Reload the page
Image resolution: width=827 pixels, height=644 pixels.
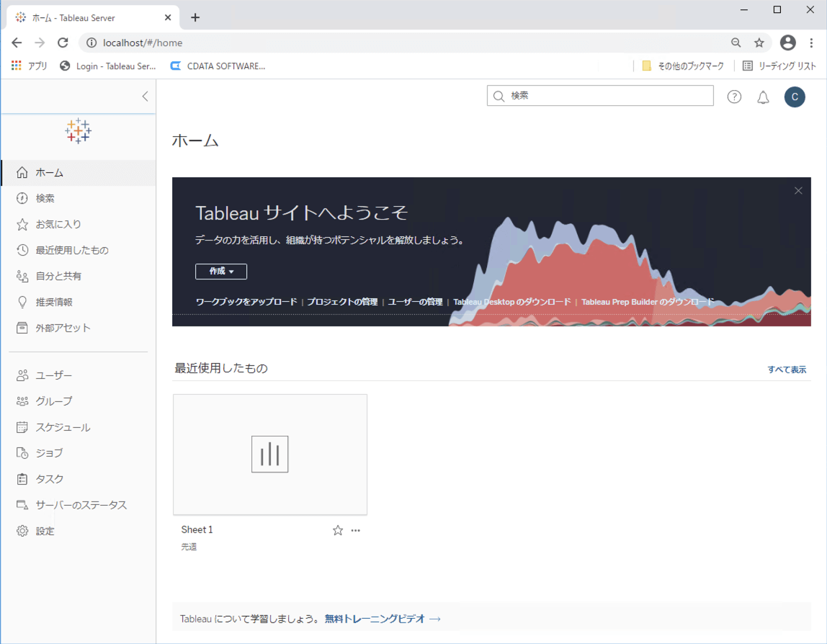(x=63, y=43)
